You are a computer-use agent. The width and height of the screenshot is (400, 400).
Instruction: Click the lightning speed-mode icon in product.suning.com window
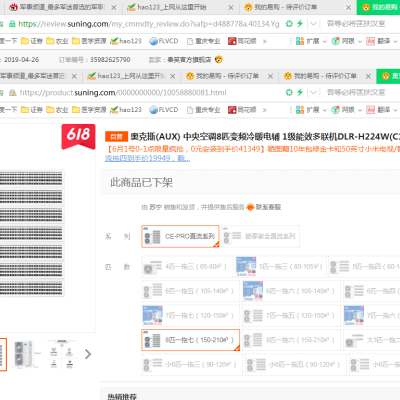[x=300, y=92]
